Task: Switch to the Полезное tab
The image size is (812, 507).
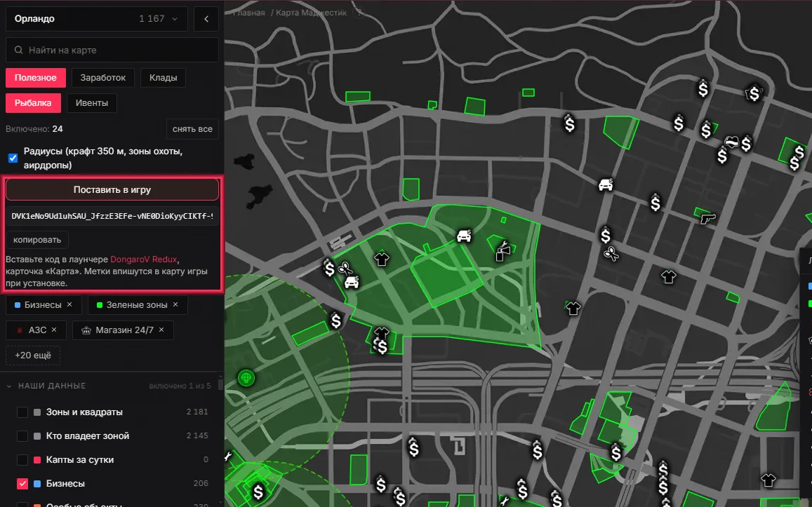Action: [x=36, y=78]
